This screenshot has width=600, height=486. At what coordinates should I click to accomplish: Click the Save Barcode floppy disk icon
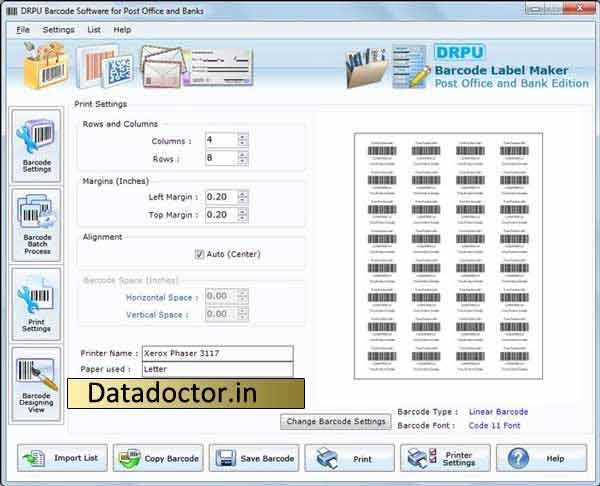pyautogui.click(x=225, y=458)
